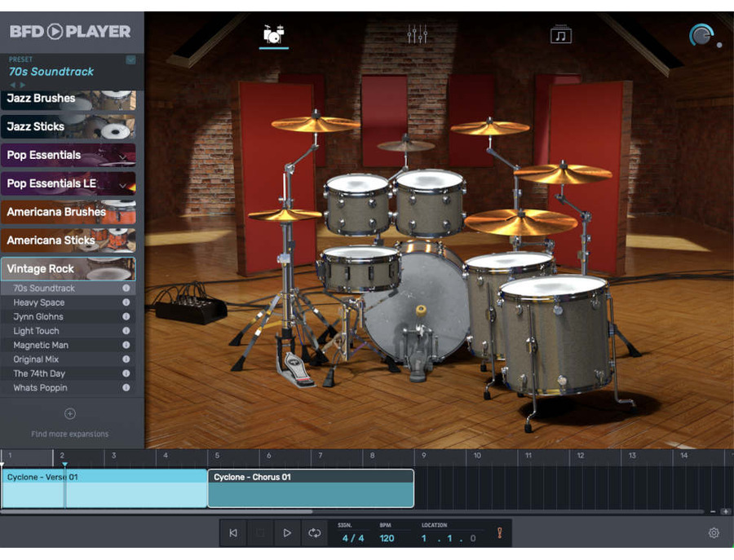
Task: Show info for Magnetic Man preset
Action: [126, 345]
